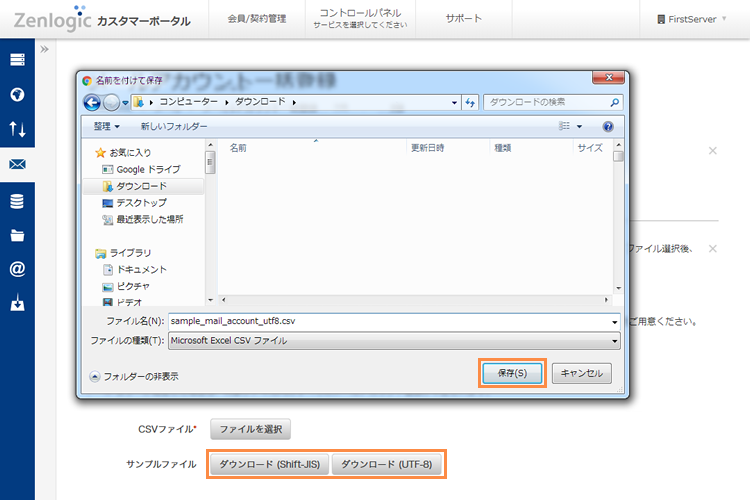Open the 整理 menu

pyautogui.click(x=106, y=126)
